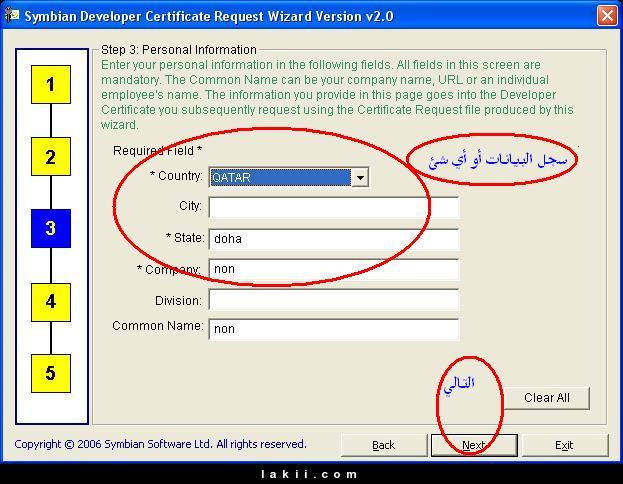Select the QATAR country combo box
Screen dimensions: 623x484
pos(288,178)
